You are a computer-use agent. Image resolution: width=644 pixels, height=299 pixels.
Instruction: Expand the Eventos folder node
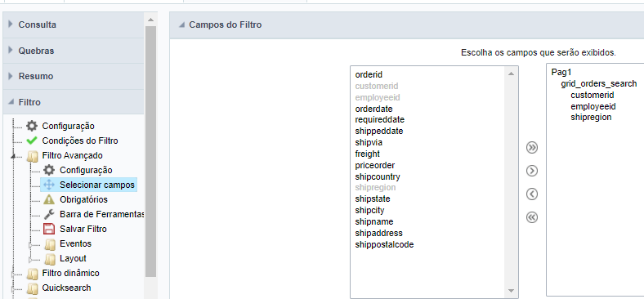pos(31,245)
